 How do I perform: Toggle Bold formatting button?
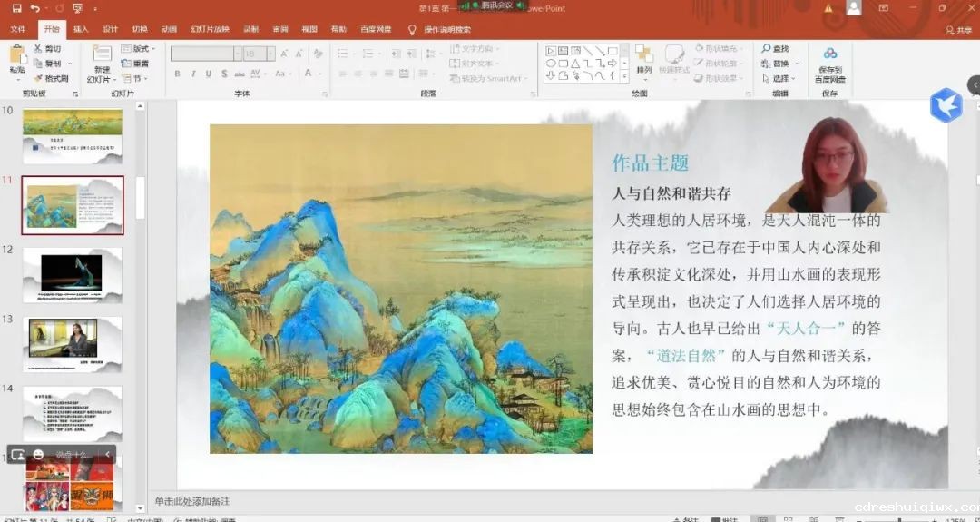(x=177, y=74)
